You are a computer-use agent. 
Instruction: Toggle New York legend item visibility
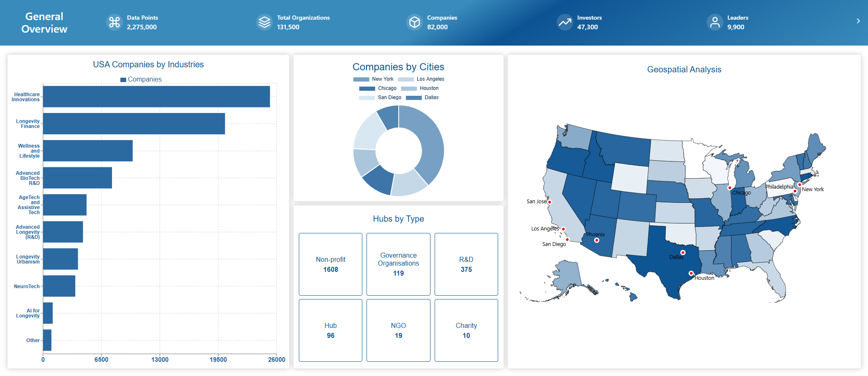coord(374,79)
